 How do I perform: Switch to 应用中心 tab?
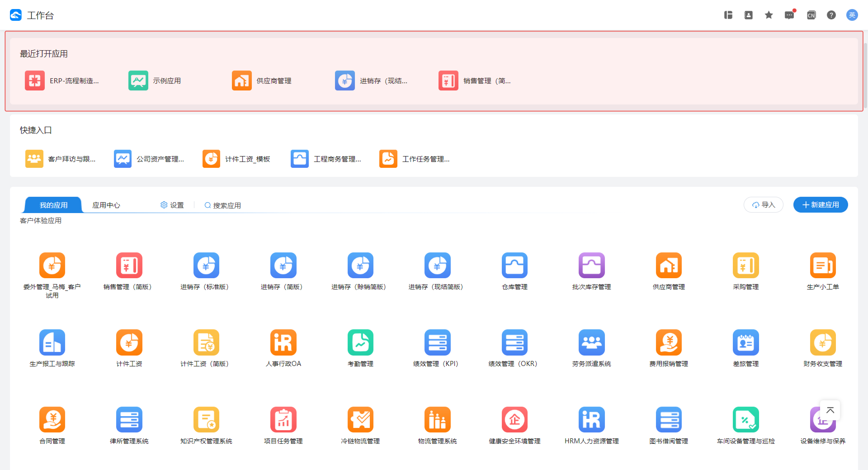(x=106, y=205)
